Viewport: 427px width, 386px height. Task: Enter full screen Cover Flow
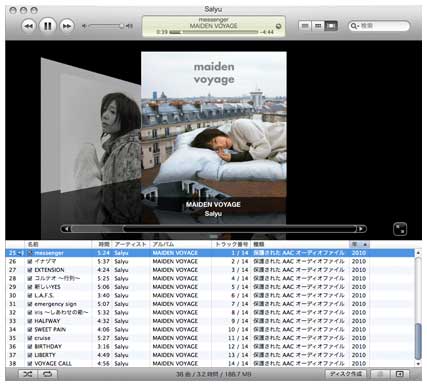pos(400,229)
